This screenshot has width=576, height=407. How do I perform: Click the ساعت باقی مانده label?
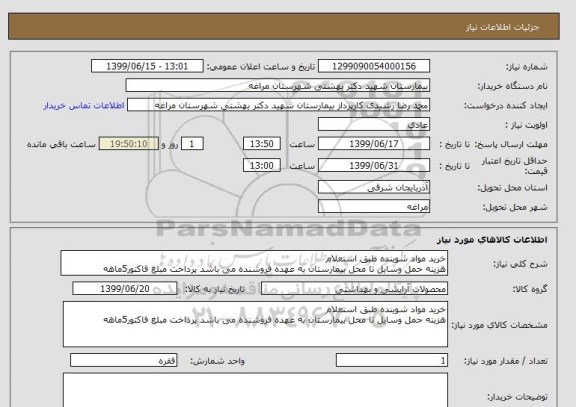coord(61,144)
